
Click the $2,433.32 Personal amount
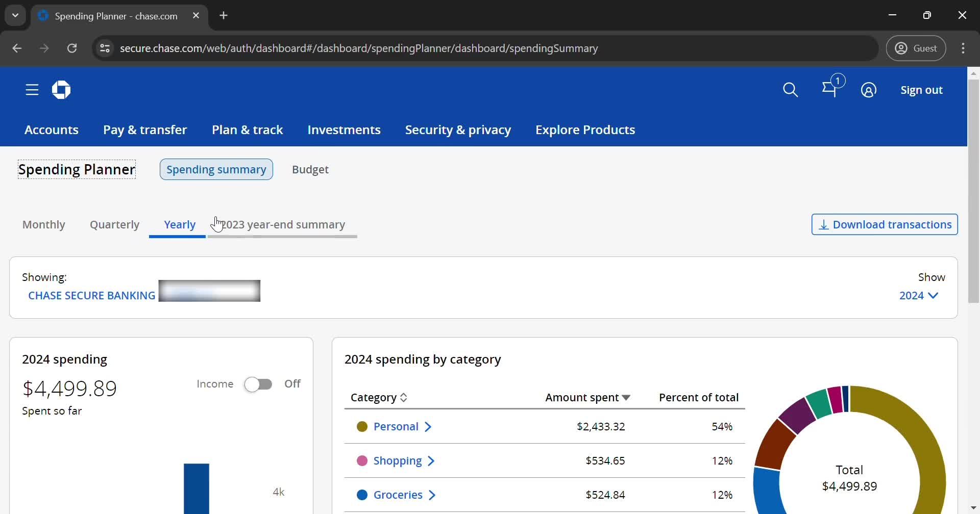pyautogui.click(x=601, y=426)
